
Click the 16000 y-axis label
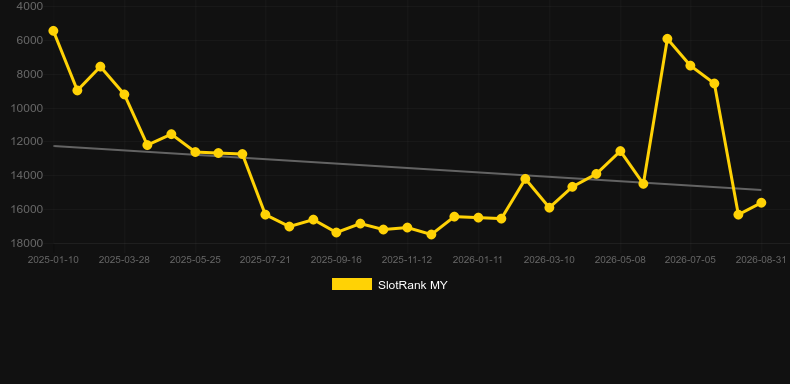(27, 209)
